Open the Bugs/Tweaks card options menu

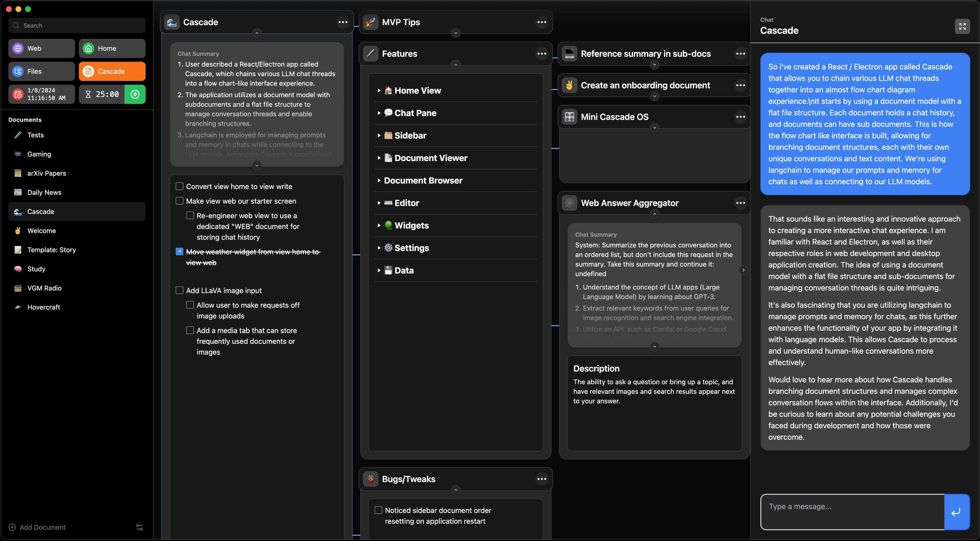(x=541, y=479)
